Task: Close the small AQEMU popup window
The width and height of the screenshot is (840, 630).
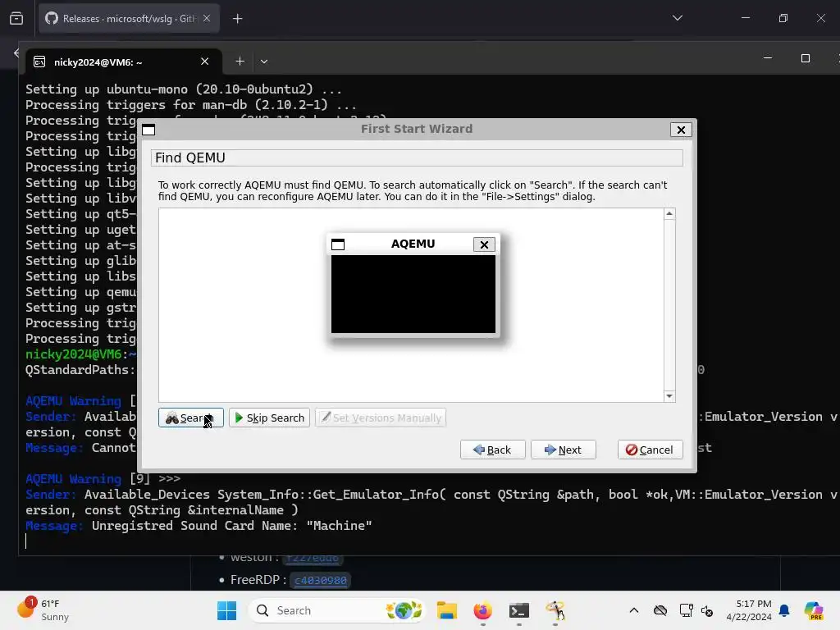Action: (x=484, y=244)
